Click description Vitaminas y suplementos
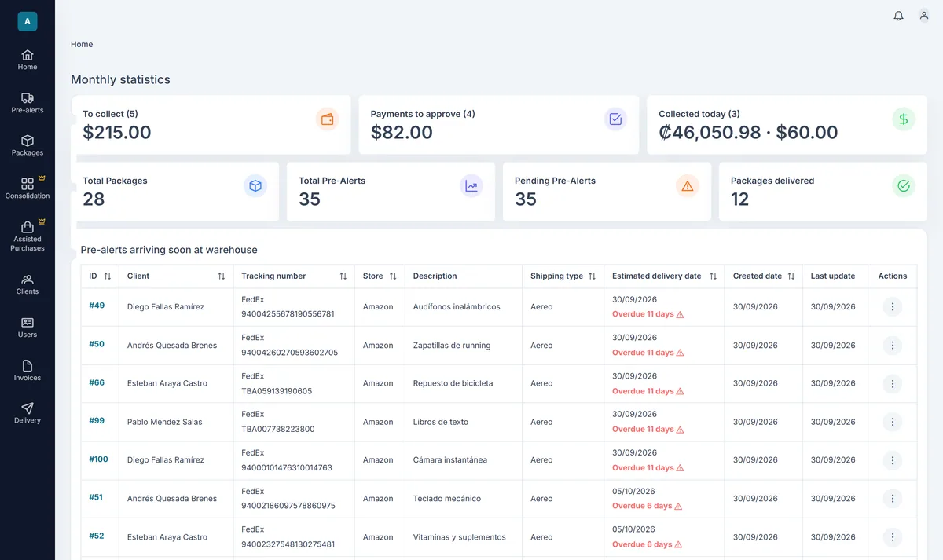The height and width of the screenshot is (560, 943). click(460, 537)
